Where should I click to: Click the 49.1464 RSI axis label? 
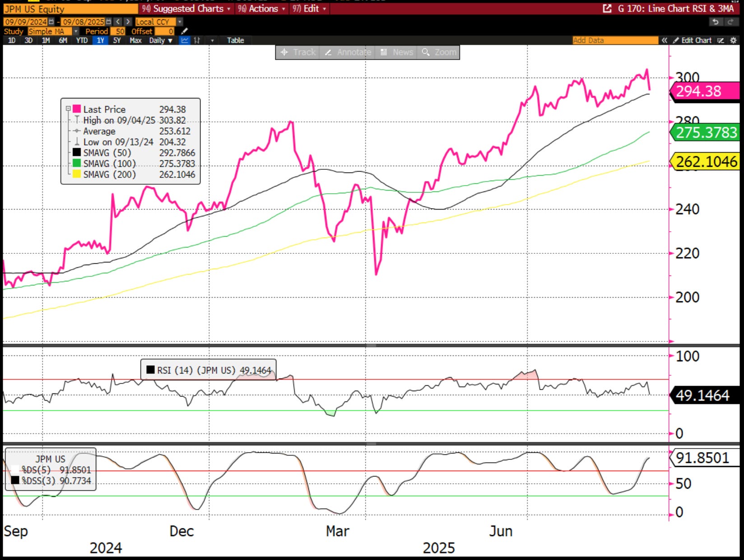706,395
